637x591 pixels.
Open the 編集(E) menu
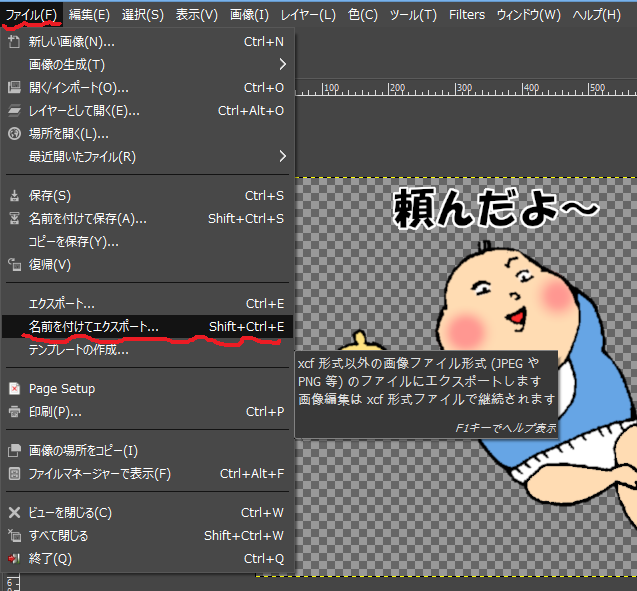89,15
